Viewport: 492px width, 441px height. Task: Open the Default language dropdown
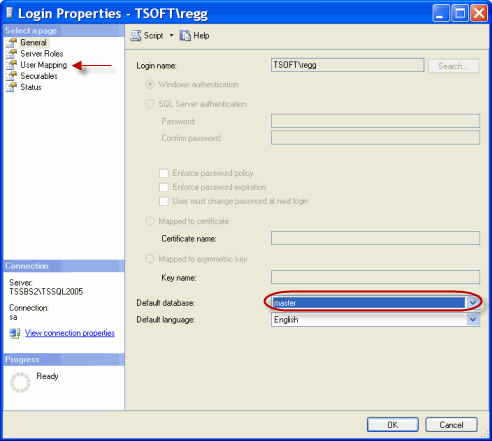pos(473,320)
